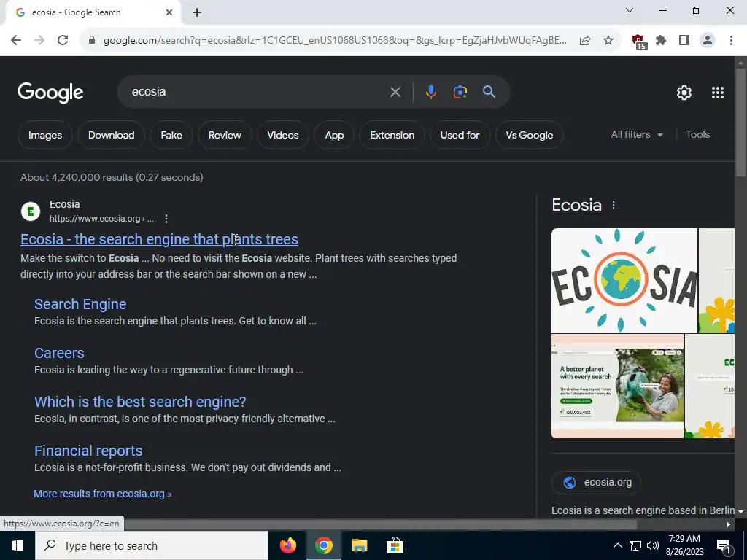Start voice search with the microphone icon
The width and height of the screenshot is (747, 560).
pyautogui.click(x=430, y=92)
